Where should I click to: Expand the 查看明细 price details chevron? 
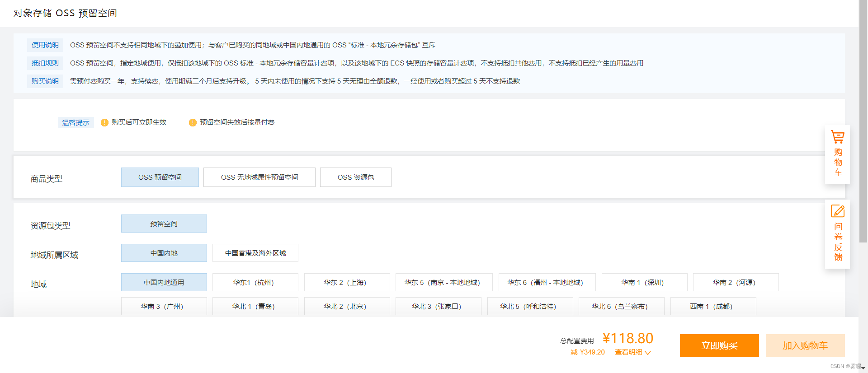[x=648, y=353]
